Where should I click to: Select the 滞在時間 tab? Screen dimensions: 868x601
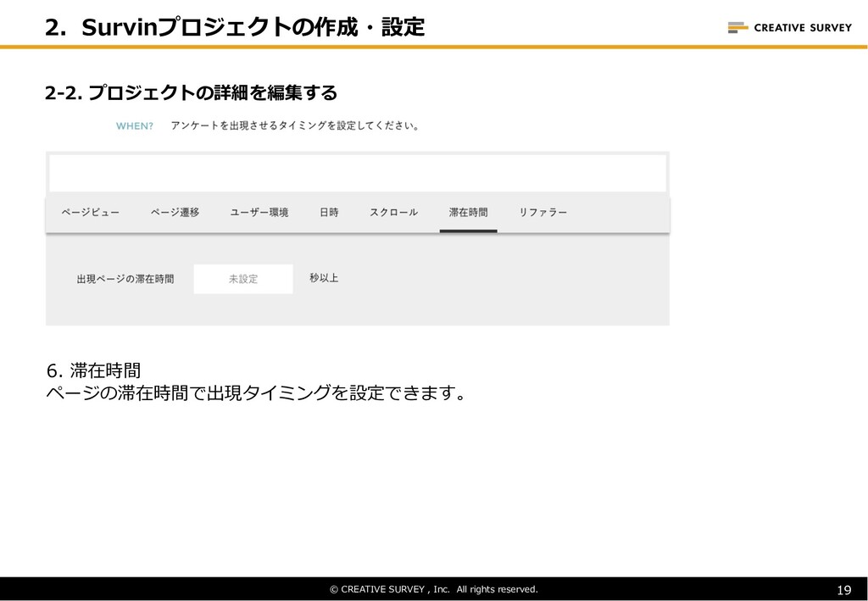pyautogui.click(x=468, y=213)
